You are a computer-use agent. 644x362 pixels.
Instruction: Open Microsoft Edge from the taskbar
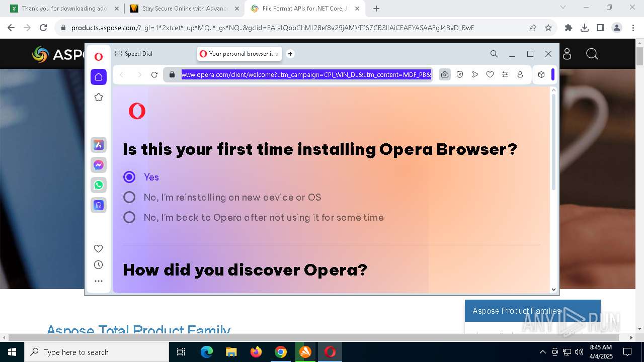(x=207, y=352)
